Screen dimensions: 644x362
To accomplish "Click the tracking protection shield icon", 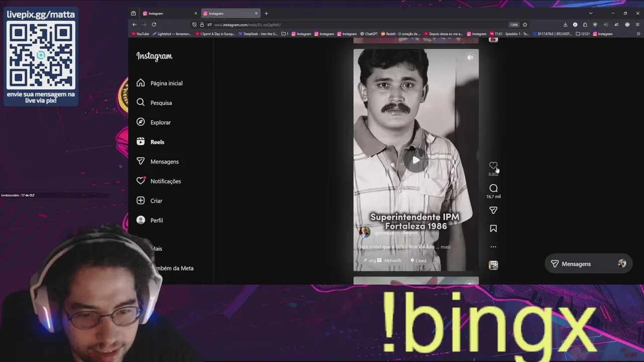I will tap(194, 25).
